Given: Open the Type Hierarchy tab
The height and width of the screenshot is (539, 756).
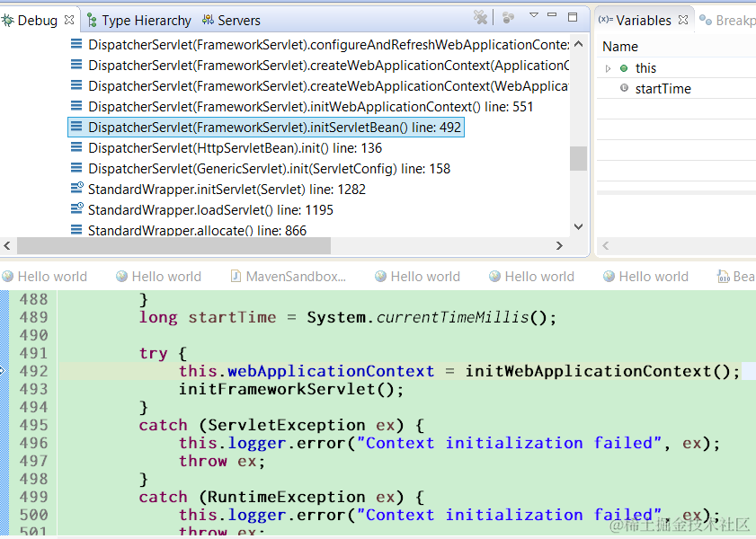Looking at the screenshot, I should (x=139, y=21).
